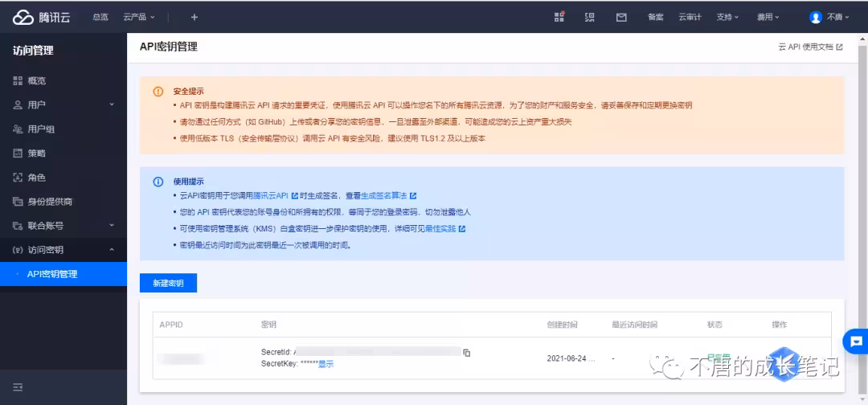Click the 操作 column header
Image resolution: width=868 pixels, height=405 pixels.
780,325
